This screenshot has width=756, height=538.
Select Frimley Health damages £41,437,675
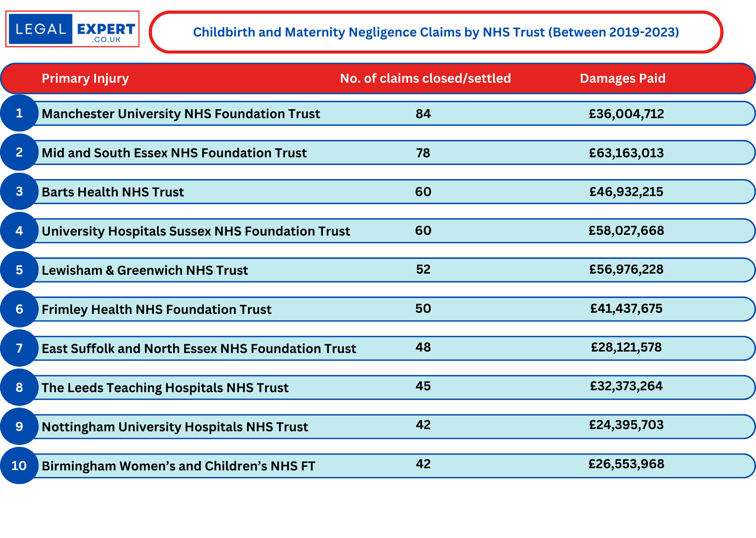point(626,308)
